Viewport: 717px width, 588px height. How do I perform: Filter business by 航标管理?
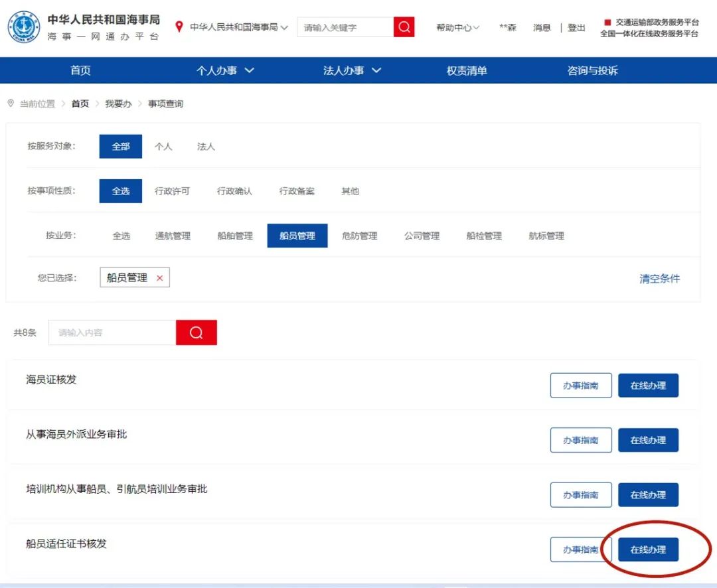(x=546, y=236)
